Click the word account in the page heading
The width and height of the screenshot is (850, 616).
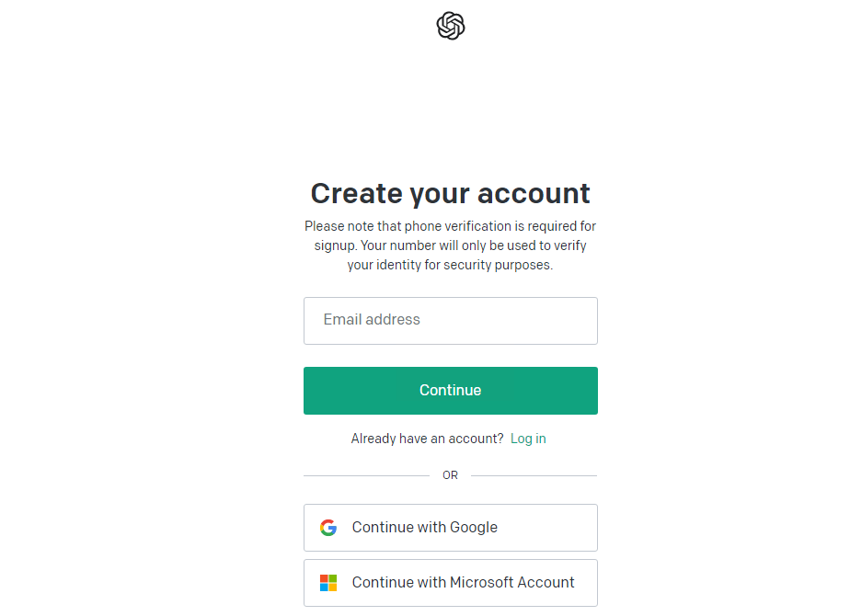(534, 193)
